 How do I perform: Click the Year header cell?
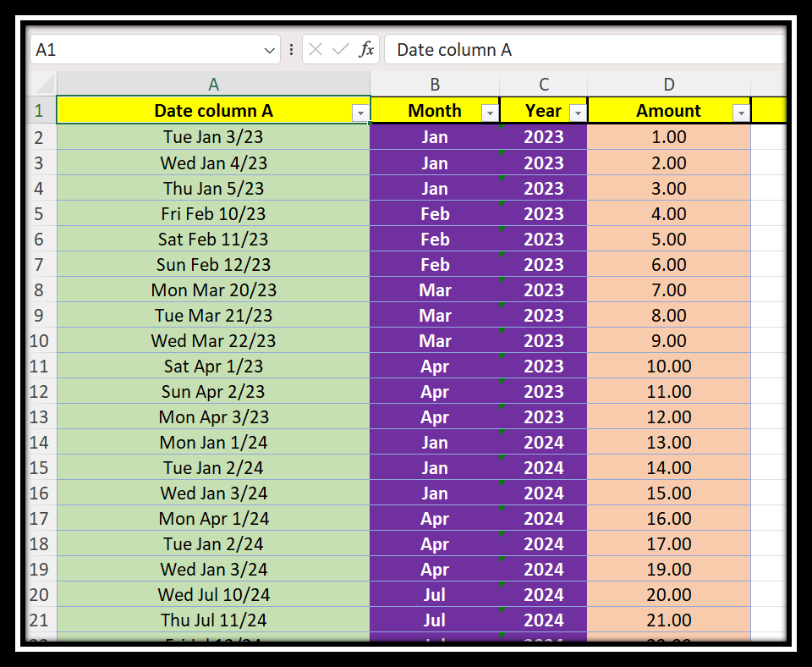tap(544, 110)
